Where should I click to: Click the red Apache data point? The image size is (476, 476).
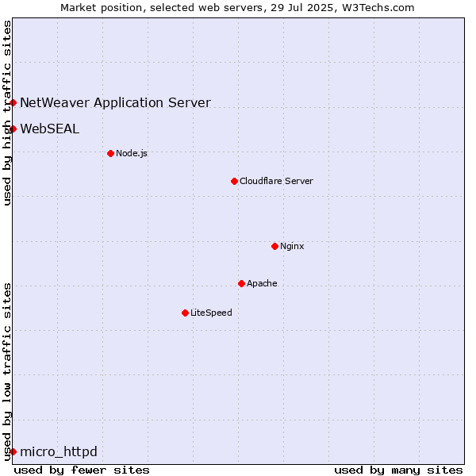(x=241, y=283)
